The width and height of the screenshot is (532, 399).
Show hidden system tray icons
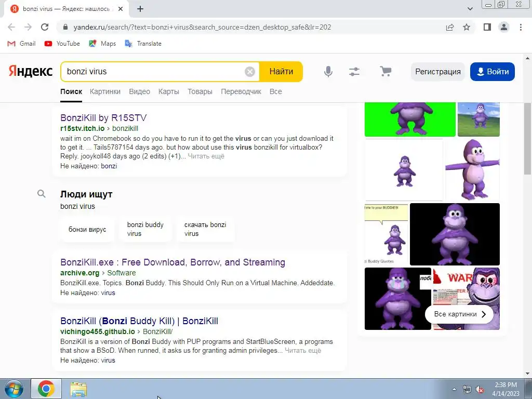point(454,389)
